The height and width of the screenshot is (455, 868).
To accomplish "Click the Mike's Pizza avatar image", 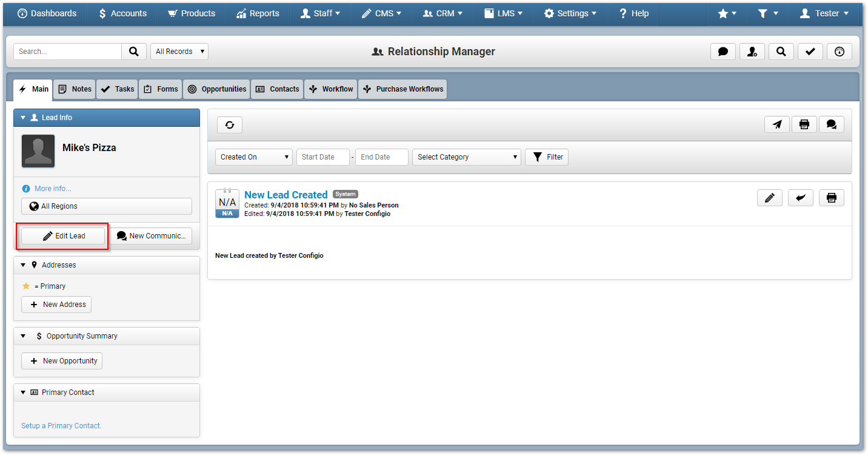I will 38,151.
